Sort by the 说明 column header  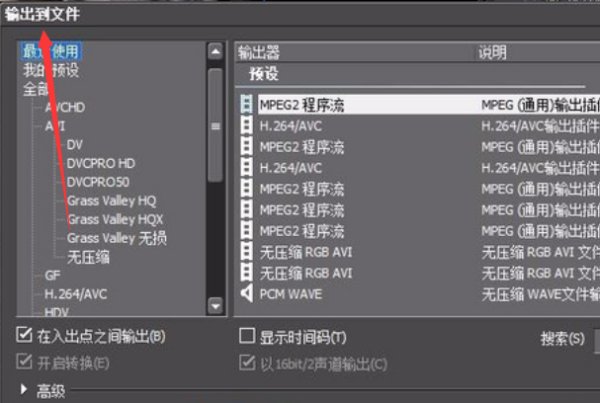[x=492, y=52]
